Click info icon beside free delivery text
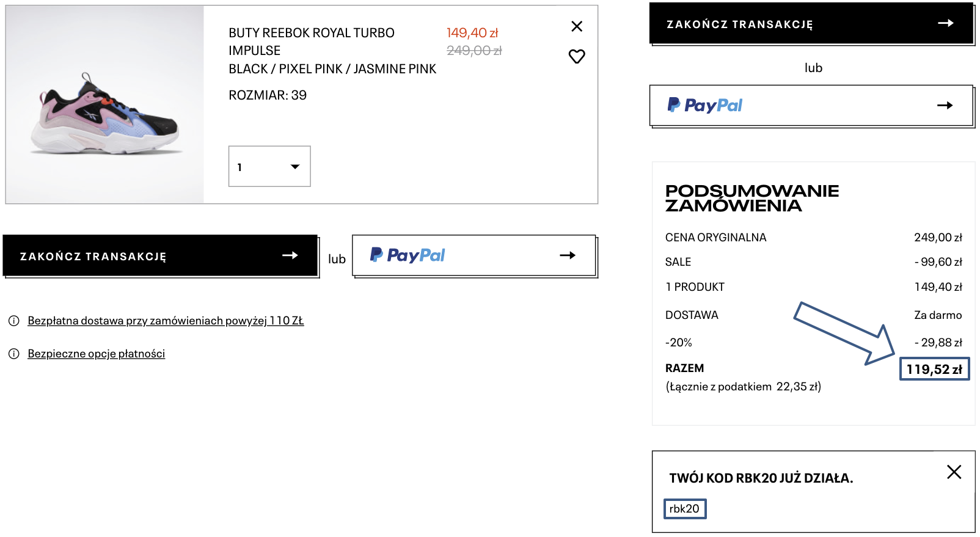Viewport: 980px width, 537px height. [13, 321]
